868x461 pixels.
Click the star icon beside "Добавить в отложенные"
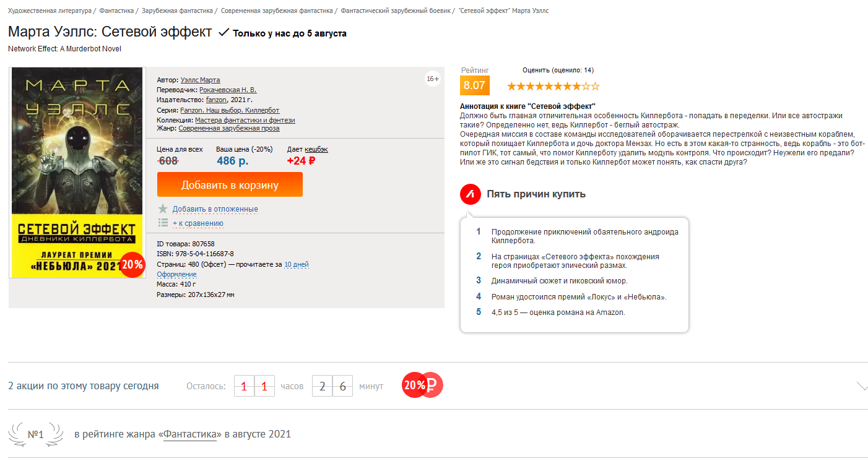(163, 209)
